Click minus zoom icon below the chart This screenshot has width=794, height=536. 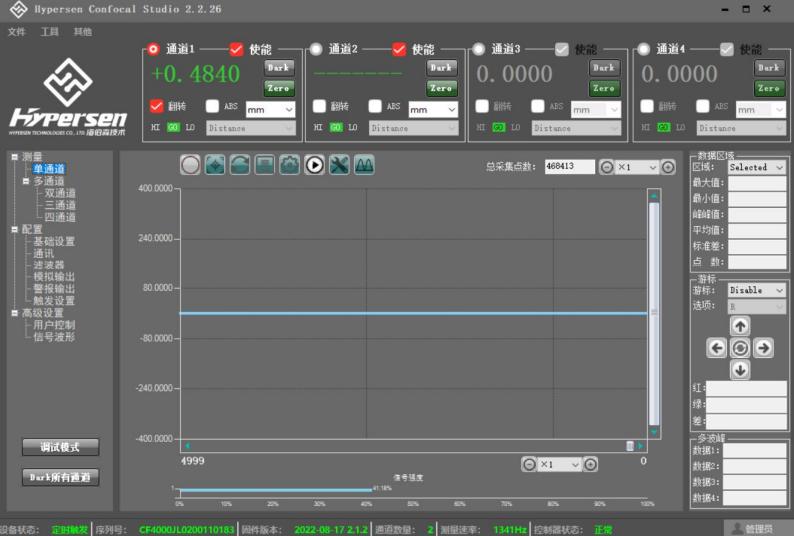coord(529,464)
